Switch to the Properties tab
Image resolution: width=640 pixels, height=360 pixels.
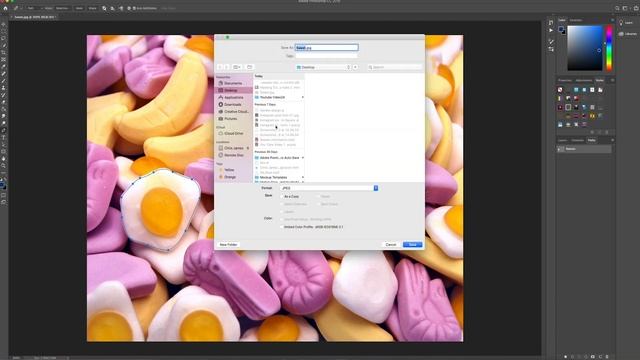click(565, 80)
